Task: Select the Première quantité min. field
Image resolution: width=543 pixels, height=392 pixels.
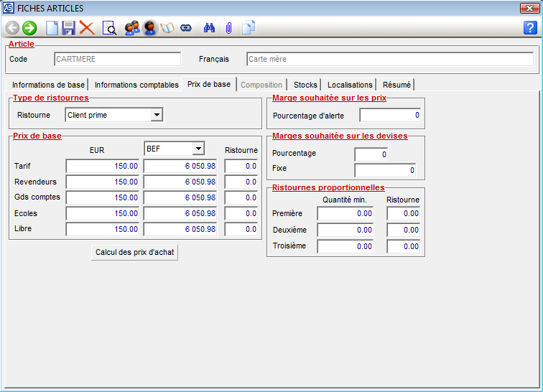Action: (x=345, y=214)
